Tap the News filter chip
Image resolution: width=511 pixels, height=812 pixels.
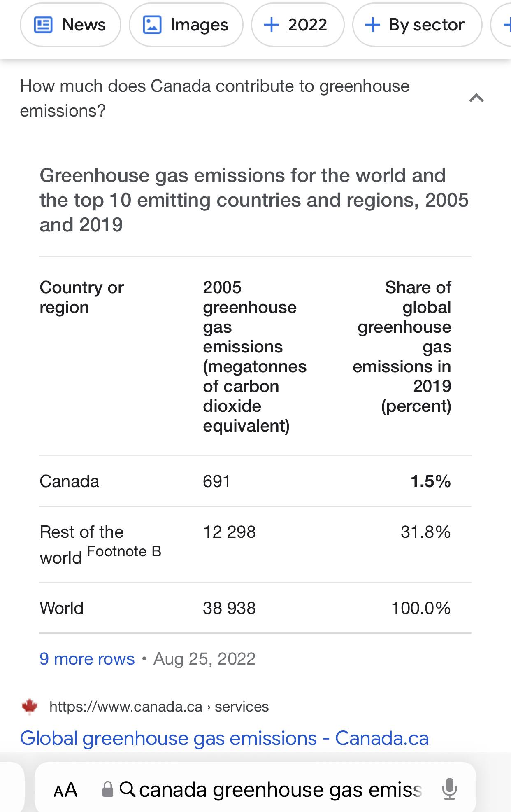click(x=70, y=25)
